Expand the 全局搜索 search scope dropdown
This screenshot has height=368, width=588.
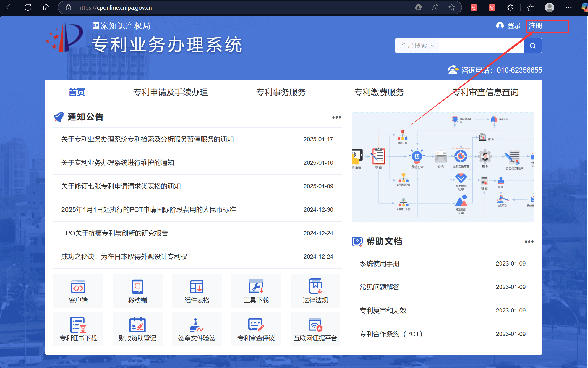coord(417,46)
